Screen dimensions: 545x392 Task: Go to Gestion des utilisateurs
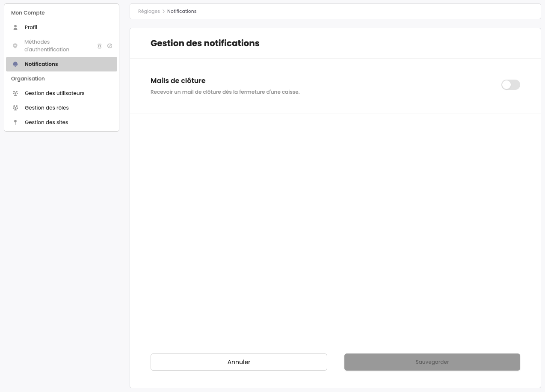point(54,93)
